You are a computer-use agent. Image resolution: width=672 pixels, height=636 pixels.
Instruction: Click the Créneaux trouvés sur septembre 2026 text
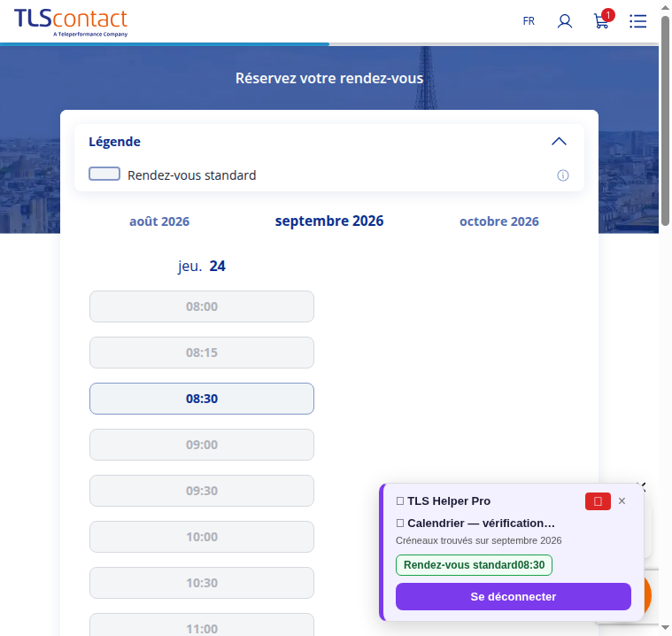pyautogui.click(x=478, y=540)
